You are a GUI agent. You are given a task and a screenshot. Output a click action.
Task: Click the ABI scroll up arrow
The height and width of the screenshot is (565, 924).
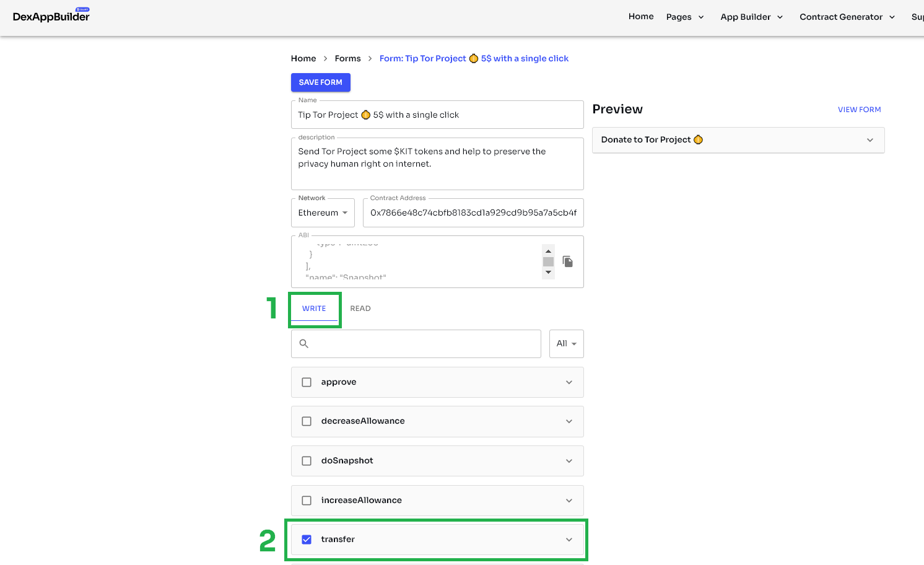548,251
